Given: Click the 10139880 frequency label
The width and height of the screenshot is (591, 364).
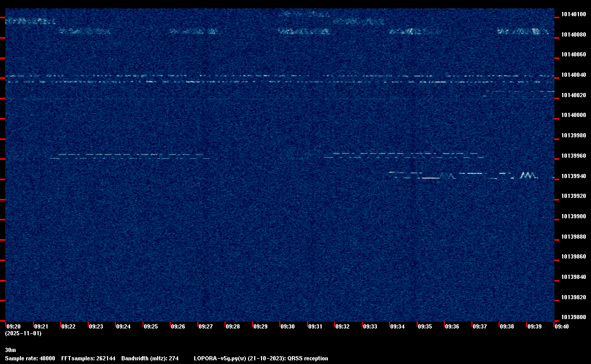Looking at the screenshot, I should [574, 237].
